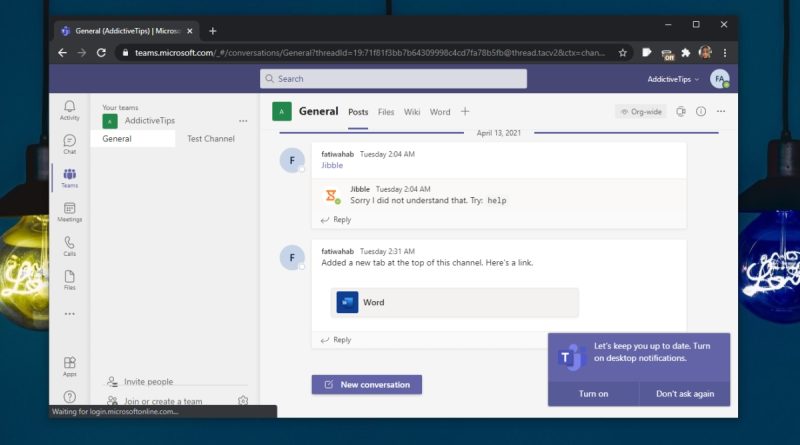Click AddictiveTips team name

150,121
